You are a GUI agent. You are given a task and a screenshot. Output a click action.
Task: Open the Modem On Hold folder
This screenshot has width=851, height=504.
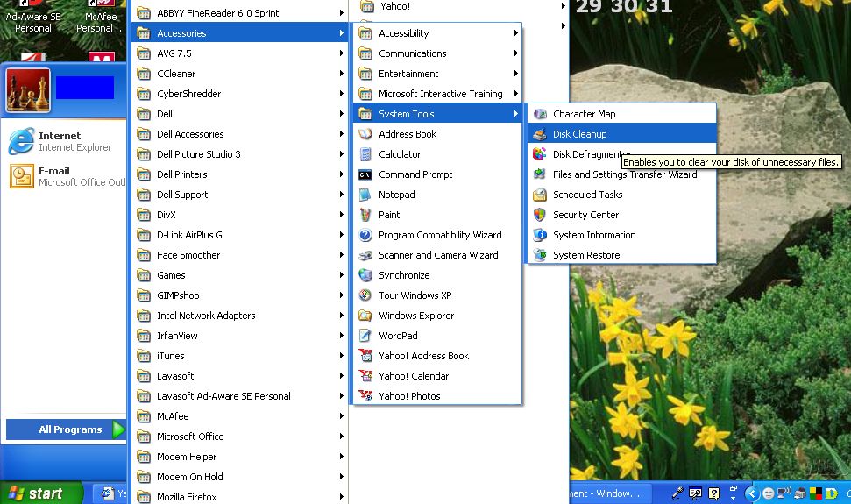pyautogui.click(x=239, y=477)
